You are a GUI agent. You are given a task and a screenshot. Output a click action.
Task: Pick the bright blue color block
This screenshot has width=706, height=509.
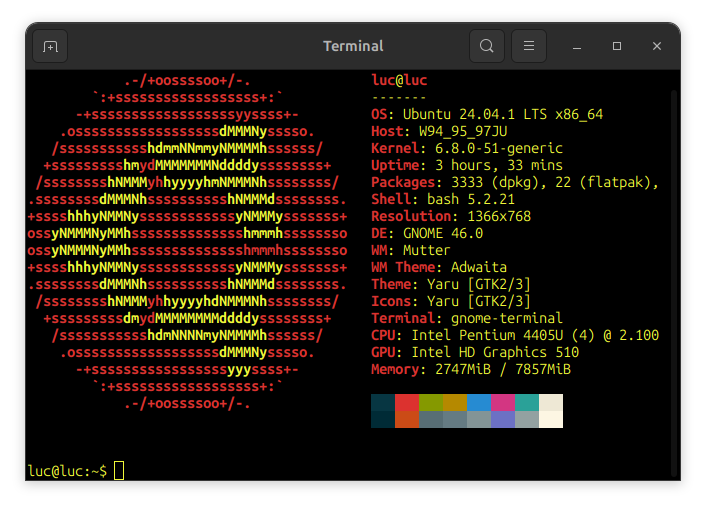click(479, 402)
